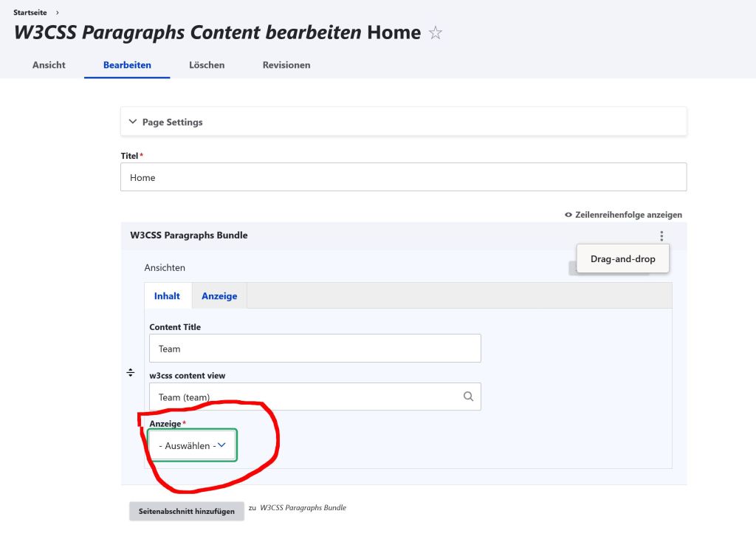The height and width of the screenshot is (542, 756).
Task: Open the Löschen tab
Action: (207, 65)
